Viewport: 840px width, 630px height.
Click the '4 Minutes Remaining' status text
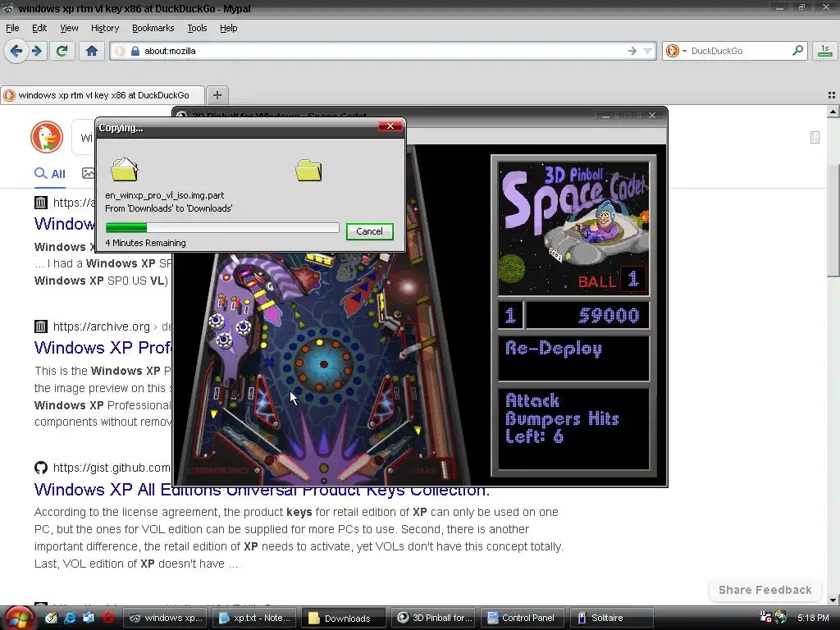[145, 243]
